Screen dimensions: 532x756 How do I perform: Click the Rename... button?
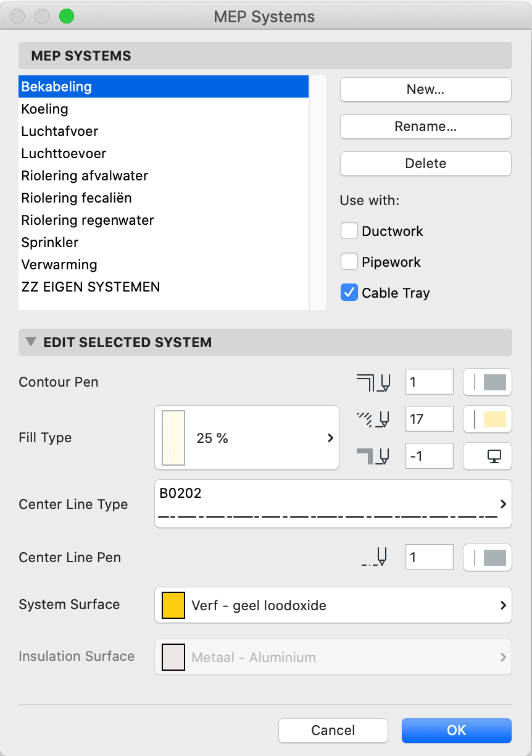point(426,127)
